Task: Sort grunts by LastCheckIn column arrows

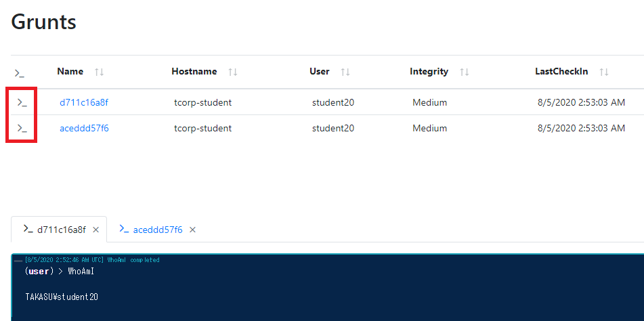Action: [604, 72]
